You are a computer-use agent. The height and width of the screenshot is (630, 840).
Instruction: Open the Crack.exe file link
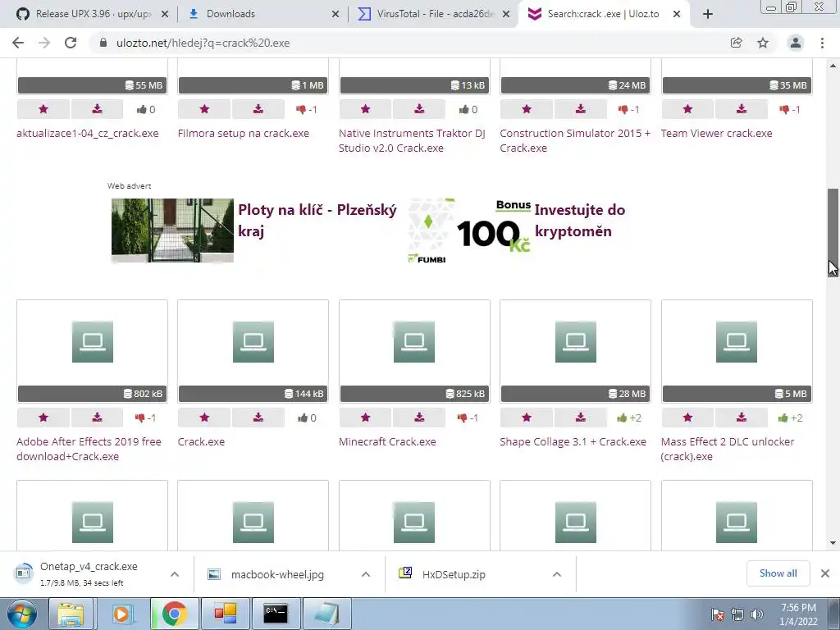(x=201, y=442)
